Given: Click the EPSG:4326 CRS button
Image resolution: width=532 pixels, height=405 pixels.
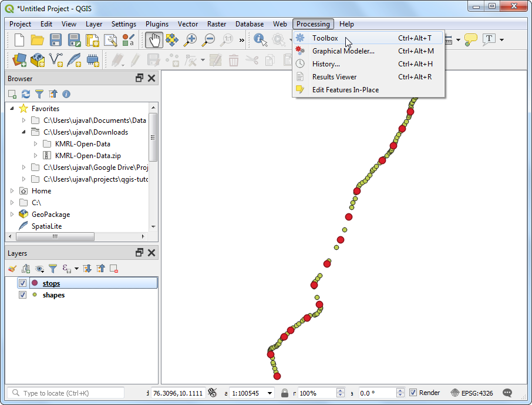Looking at the screenshot, I should 472,393.
